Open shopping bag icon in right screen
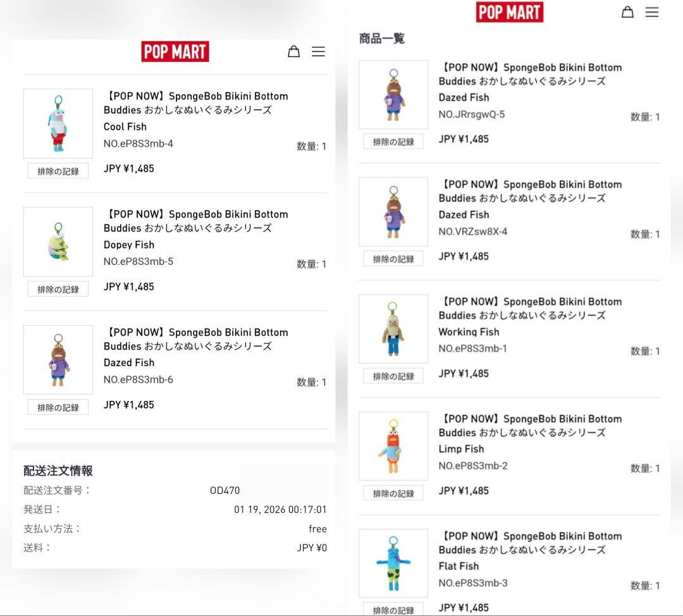The image size is (683, 616). (627, 12)
